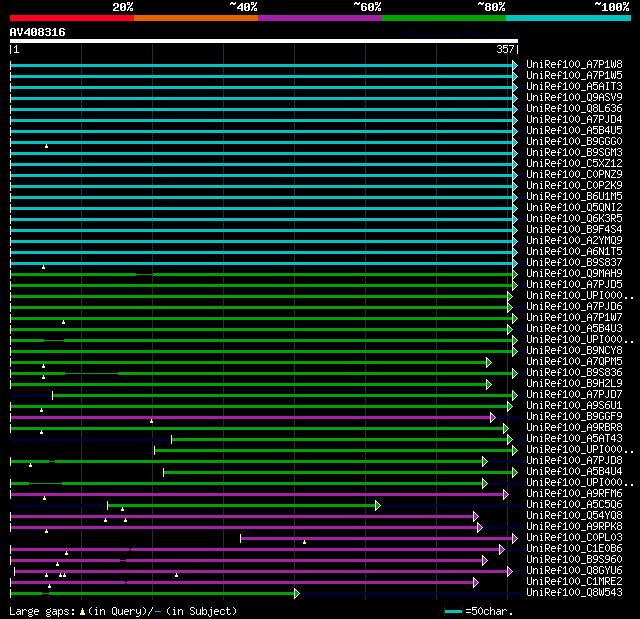640x619 pixels.
Task: Click the UniRef100_A5AT43 label
Action: click(x=574, y=439)
